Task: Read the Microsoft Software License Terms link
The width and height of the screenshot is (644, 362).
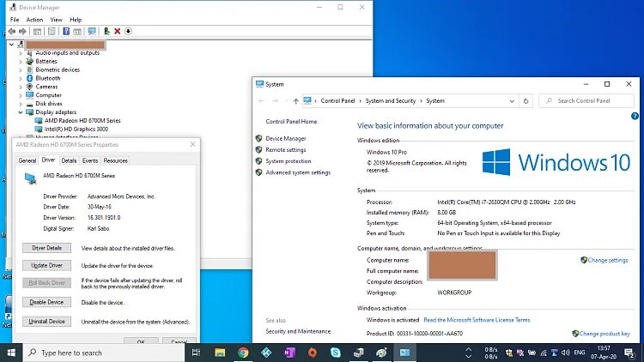Action: (477, 320)
